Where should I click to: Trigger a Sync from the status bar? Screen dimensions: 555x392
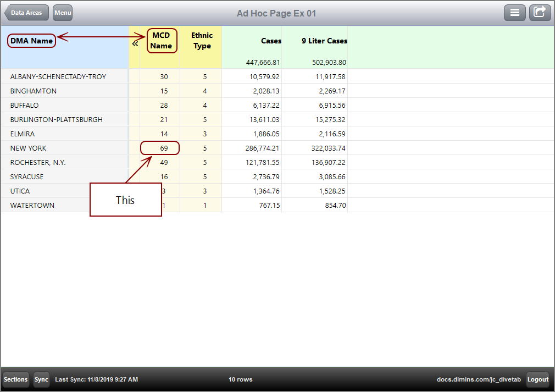click(41, 379)
